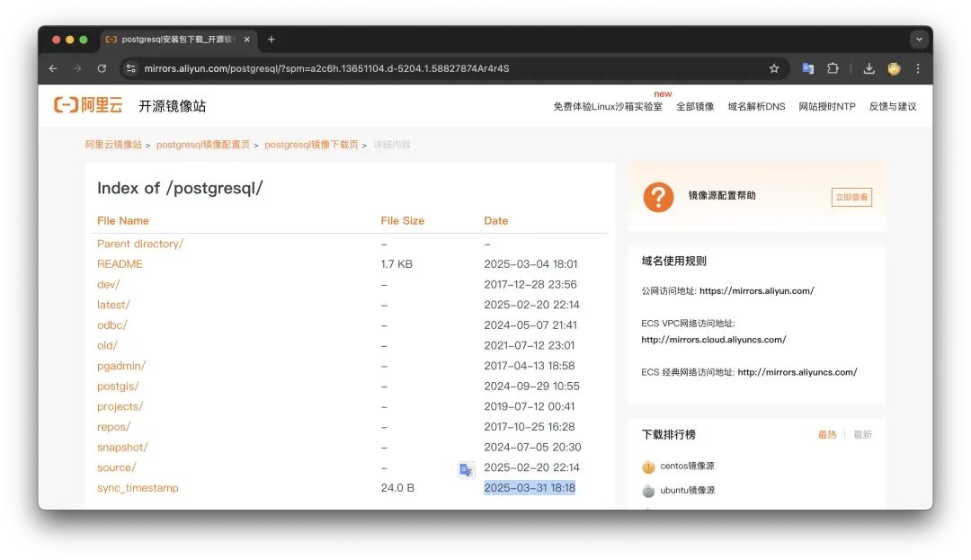Screen dimensions: 971x560
Task: Click the Index of /postgresql/ heading
Action: click(180, 188)
